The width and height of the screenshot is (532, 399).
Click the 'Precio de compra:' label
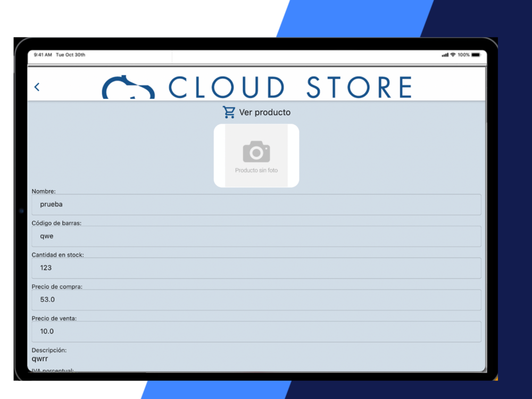coord(57,287)
